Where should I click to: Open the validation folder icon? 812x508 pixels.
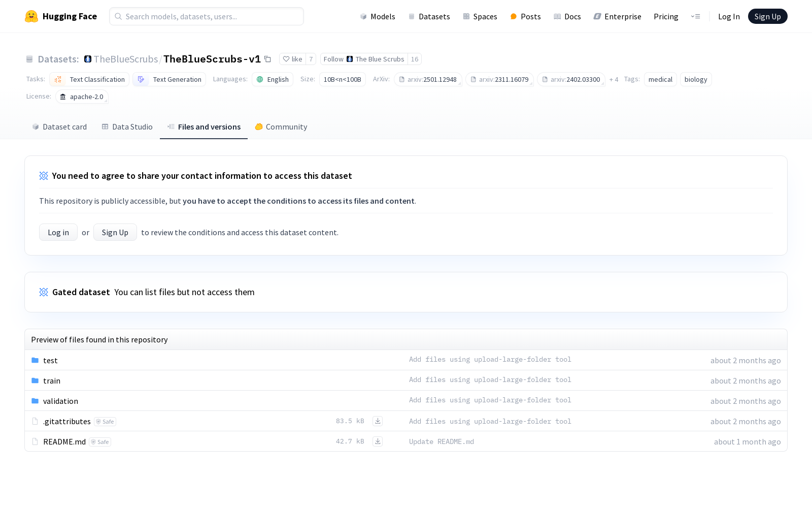(35, 401)
